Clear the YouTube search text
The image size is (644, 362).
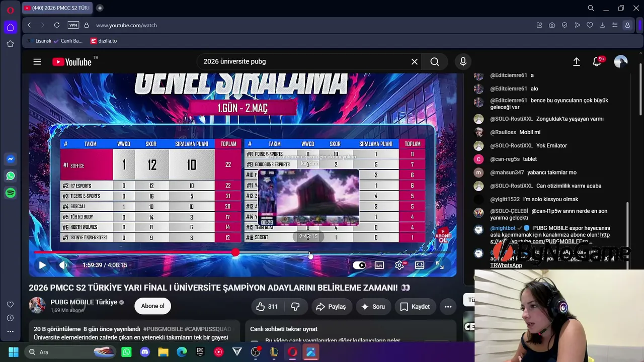click(415, 61)
